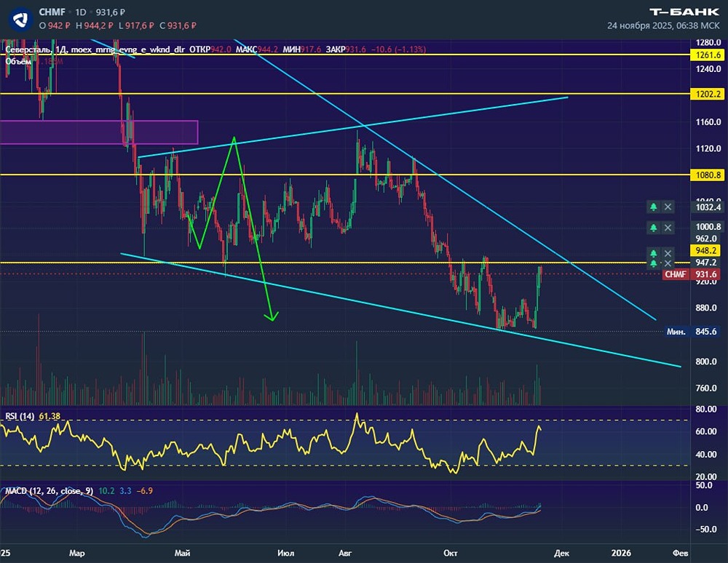The height and width of the screenshot is (563, 728).
Task: Click the 1160.0 price axis value
Action: coord(708,122)
